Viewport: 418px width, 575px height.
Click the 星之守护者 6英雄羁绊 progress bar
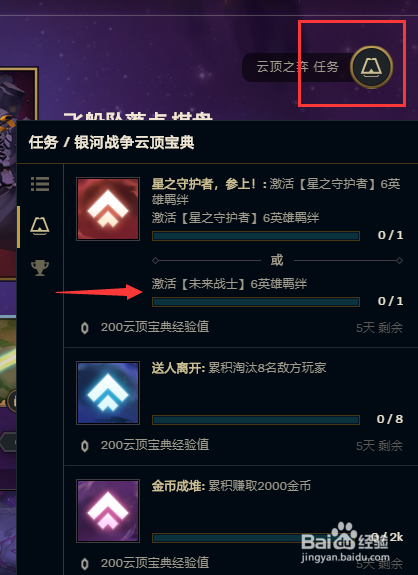click(x=256, y=236)
